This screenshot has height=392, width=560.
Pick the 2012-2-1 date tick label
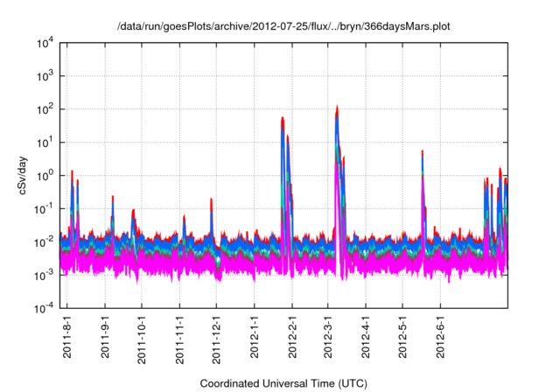tap(291, 338)
